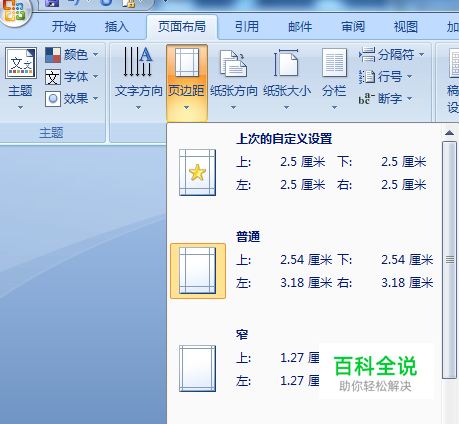Select the 页边距 margins button
The height and width of the screenshot is (424, 459).
[187, 83]
